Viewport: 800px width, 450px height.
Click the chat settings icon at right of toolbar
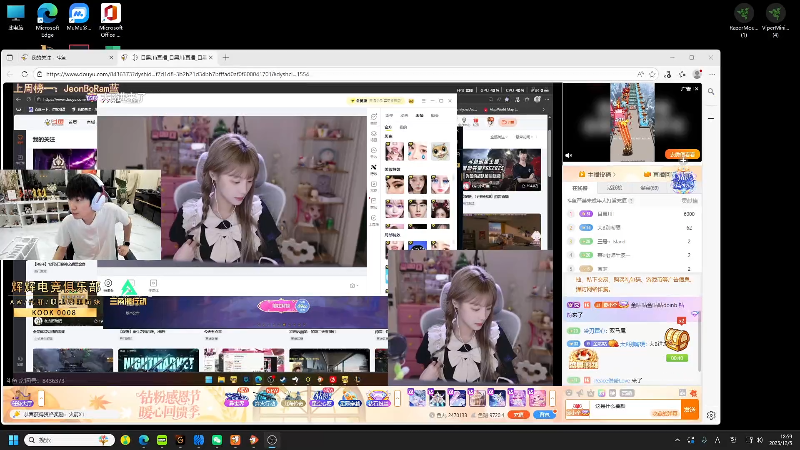pyautogui.click(x=693, y=393)
